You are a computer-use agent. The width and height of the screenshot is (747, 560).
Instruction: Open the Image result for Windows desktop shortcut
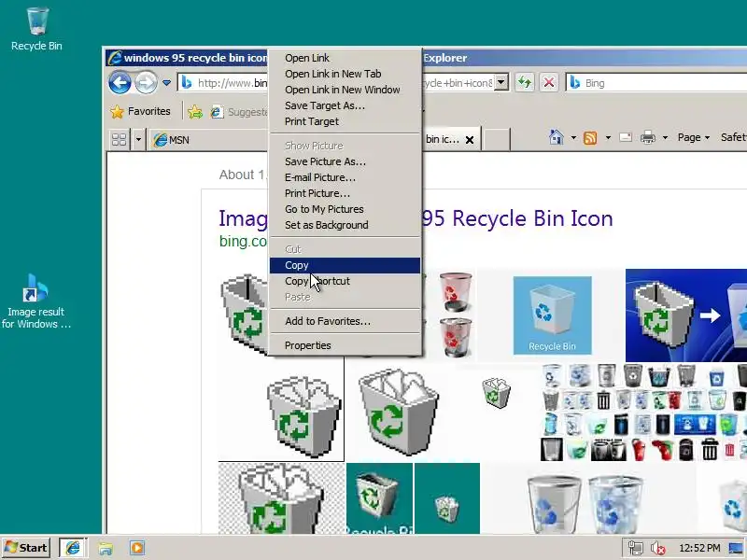click(x=36, y=301)
